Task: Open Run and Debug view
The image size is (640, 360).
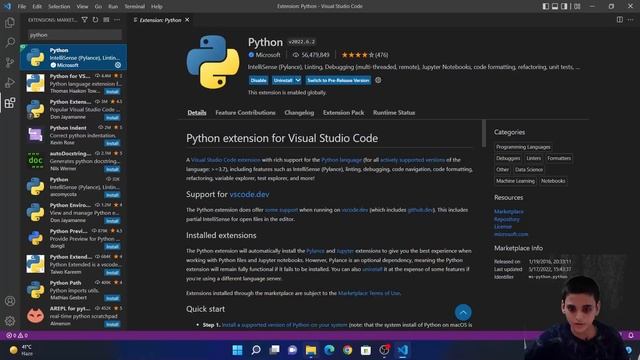Action: coord(10,82)
